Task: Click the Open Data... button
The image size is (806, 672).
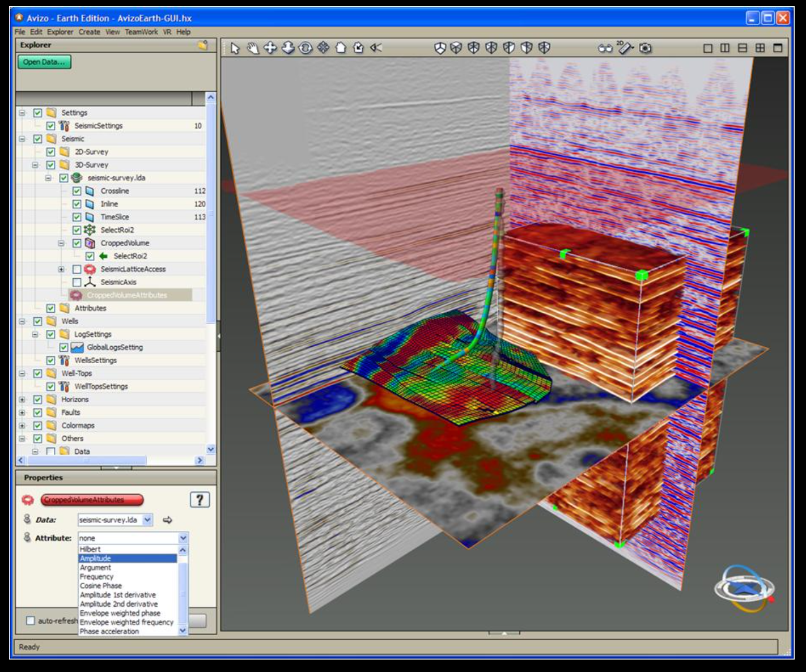Action: pos(44,62)
